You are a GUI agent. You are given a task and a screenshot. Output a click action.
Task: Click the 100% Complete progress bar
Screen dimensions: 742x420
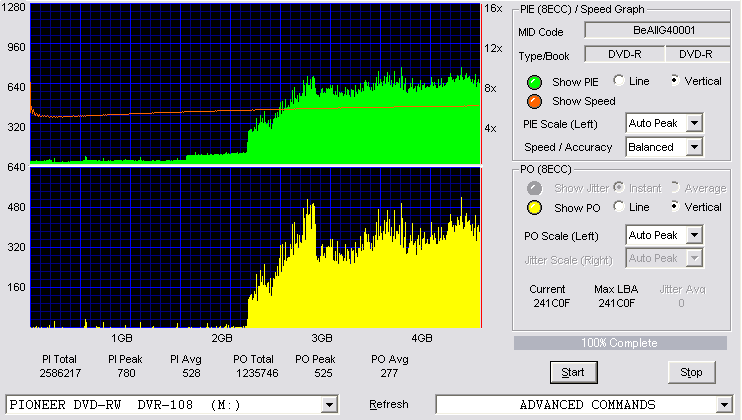pos(620,343)
